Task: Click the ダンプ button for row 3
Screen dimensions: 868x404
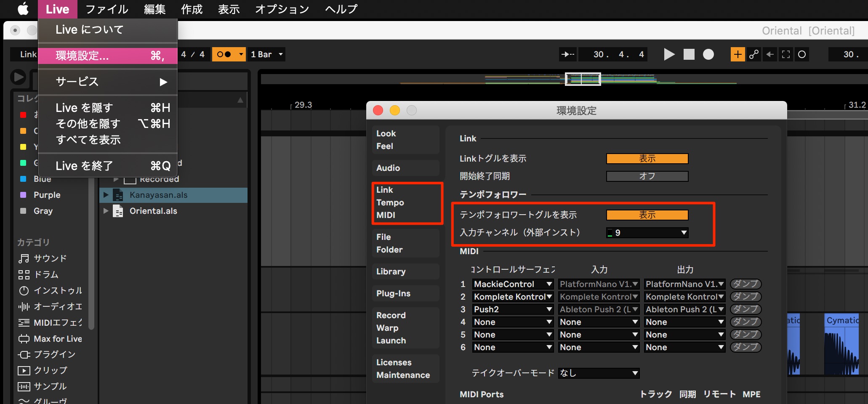Action: tap(746, 309)
